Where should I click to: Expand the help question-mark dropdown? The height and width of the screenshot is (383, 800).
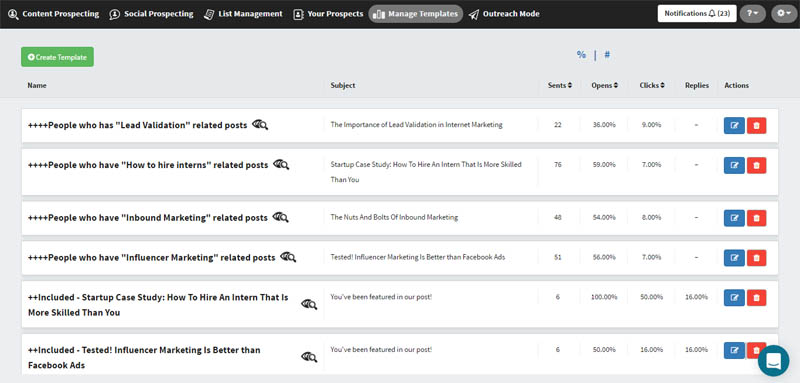pos(753,14)
